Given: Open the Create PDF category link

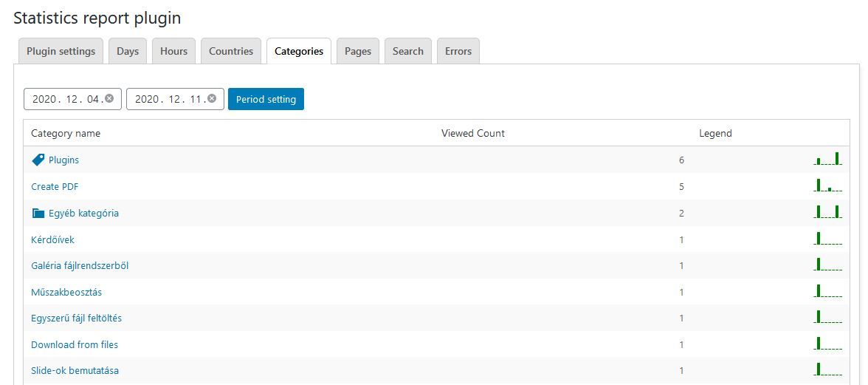Looking at the screenshot, I should point(55,187).
